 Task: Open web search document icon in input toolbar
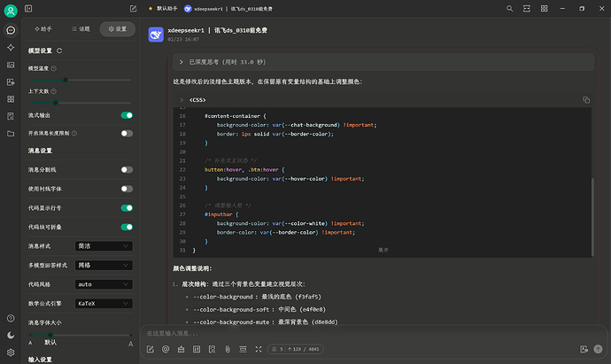tap(212, 349)
